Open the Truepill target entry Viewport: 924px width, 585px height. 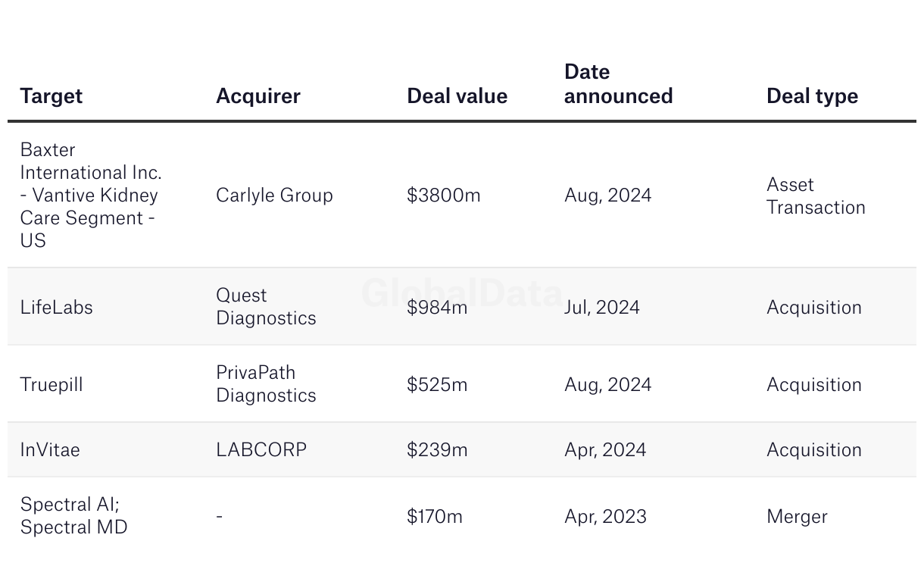pos(52,384)
